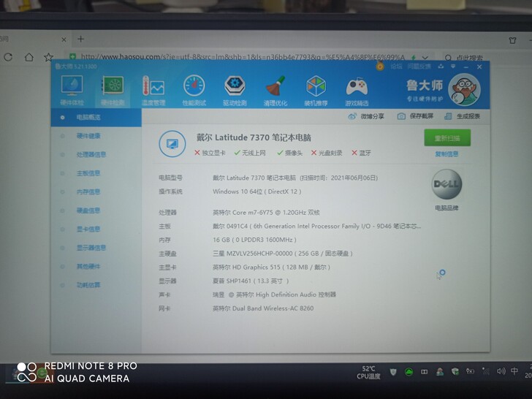Click the browser 点此搜索 search box

tap(469, 58)
